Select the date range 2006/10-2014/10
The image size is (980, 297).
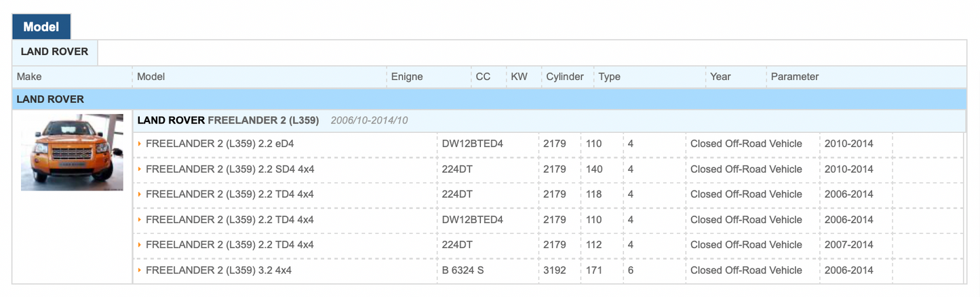pos(369,121)
